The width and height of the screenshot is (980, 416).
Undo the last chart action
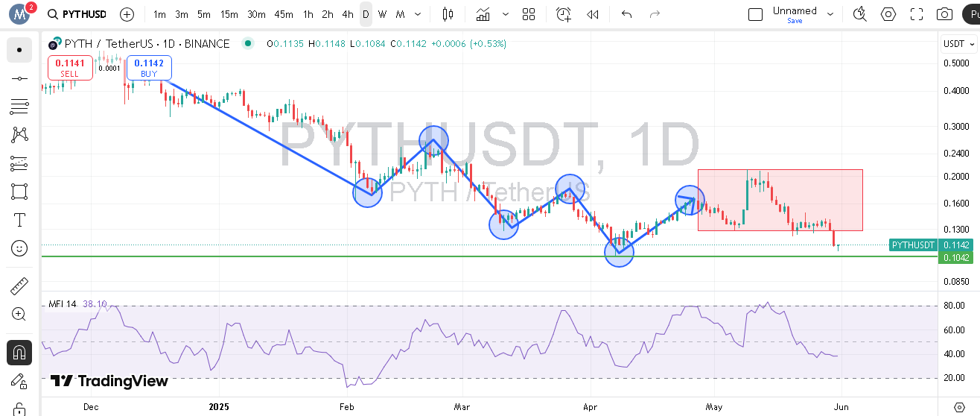pos(626,14)
